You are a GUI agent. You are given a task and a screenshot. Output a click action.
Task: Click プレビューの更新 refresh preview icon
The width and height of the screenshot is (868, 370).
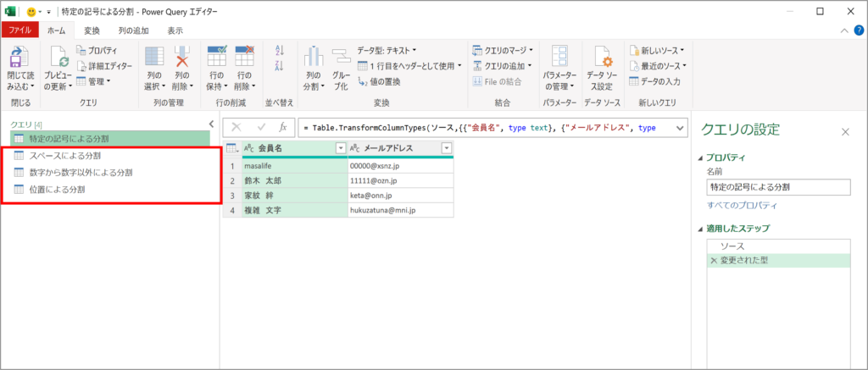point(58,58)
